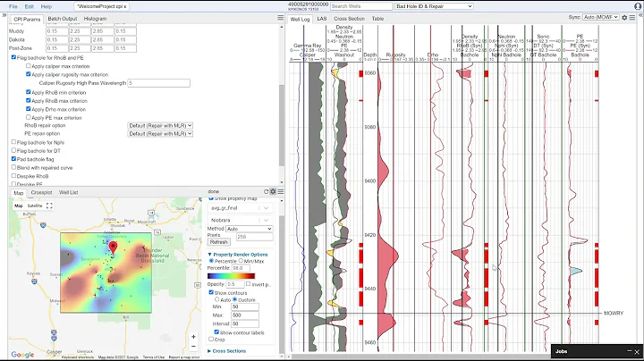Viewport: 644px width, 361px height.
Task: Click Report a map error link
Action: (183, 357)
